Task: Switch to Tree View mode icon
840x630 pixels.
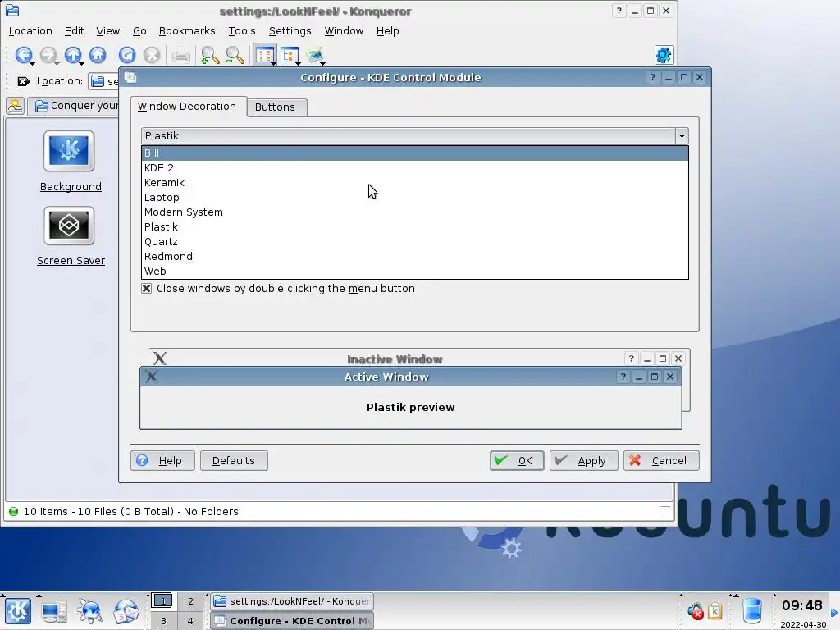Action: point(290,55)
